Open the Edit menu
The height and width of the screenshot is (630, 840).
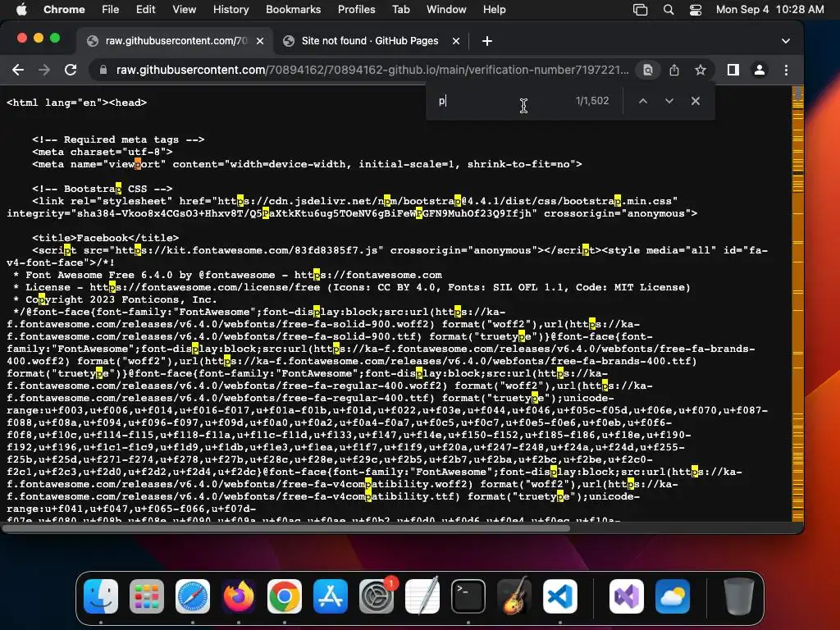pos(145,9)
